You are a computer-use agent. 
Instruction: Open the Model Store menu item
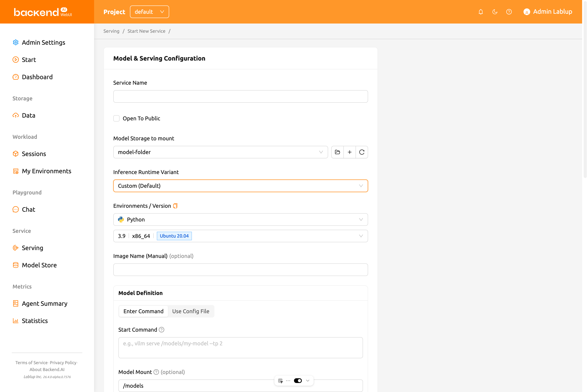(x=39, y=265)
